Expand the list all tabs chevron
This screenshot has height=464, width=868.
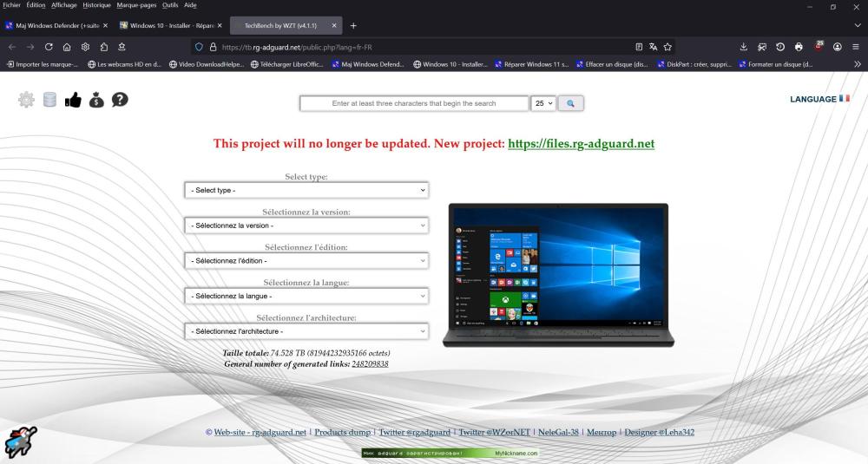(x=858, y=25)
